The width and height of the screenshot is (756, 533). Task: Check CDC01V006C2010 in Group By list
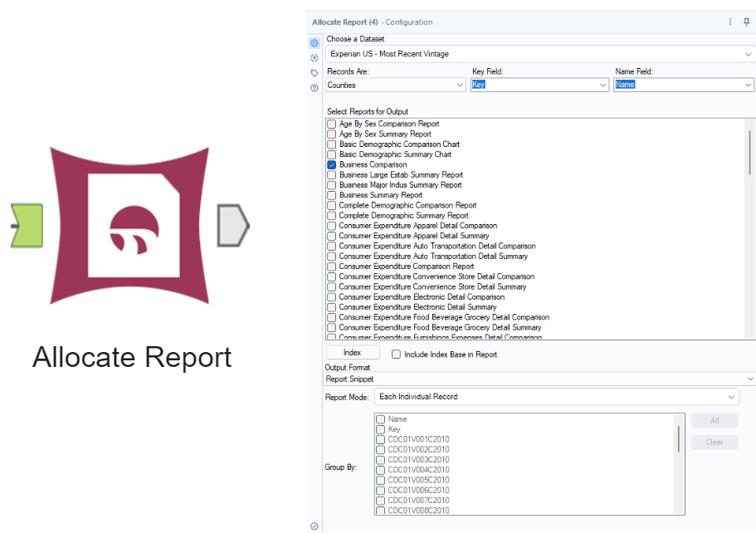click(380, 491)
